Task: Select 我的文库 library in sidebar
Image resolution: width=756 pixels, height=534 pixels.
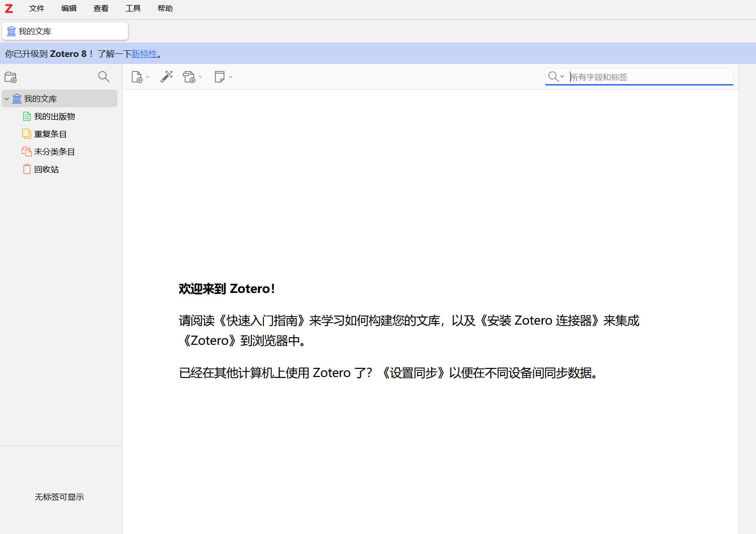Action: 60,99
